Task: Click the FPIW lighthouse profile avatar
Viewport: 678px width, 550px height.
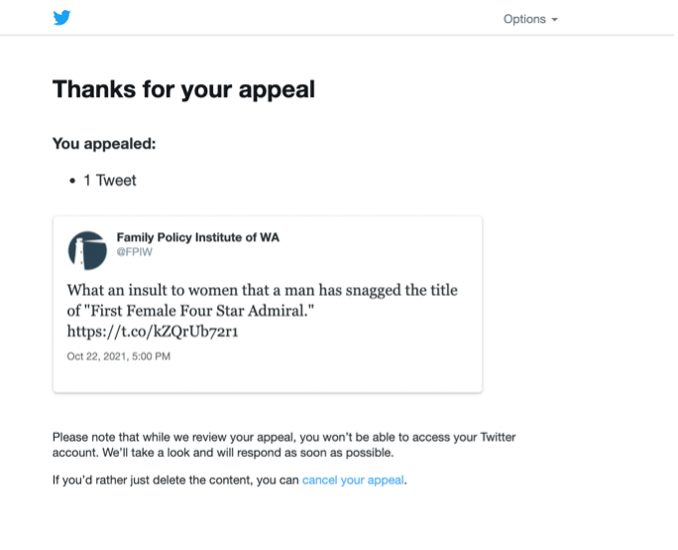Action: point(87,251)
